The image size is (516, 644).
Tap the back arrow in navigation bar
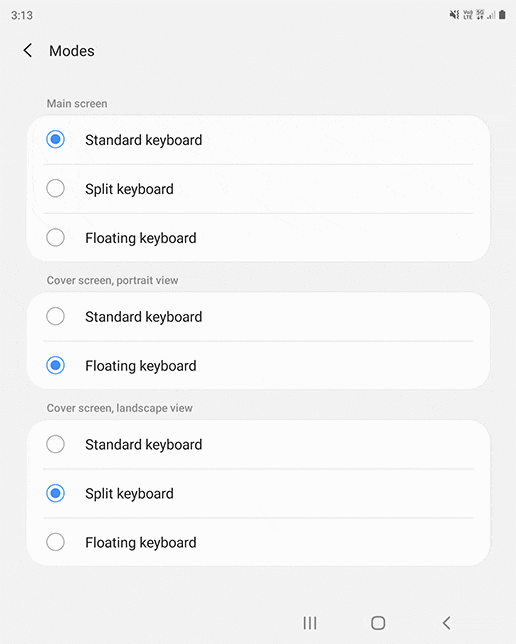[x=447, y=623]
